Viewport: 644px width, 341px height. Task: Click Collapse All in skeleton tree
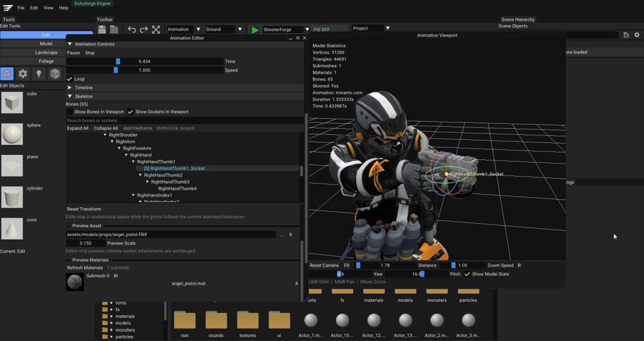[x=106, y=128]
